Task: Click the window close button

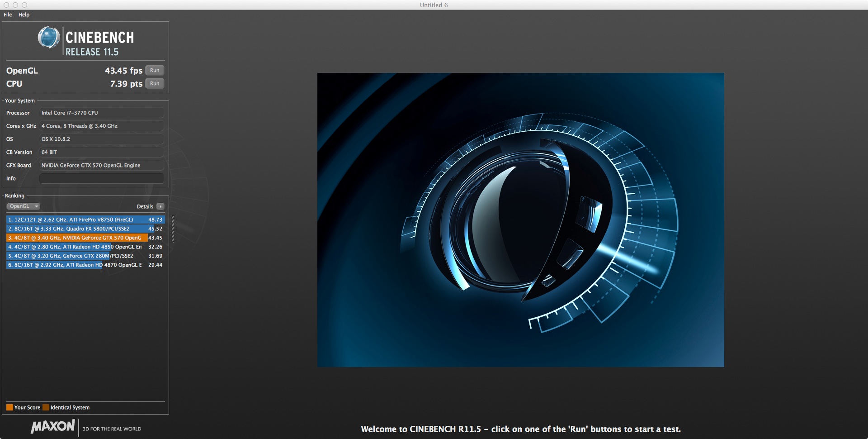Action: coord(6,5)
